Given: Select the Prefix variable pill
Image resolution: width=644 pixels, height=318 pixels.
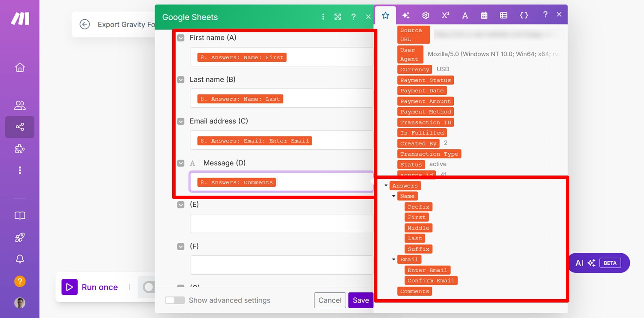Looking at the screenshot, I should coord(419,207).
